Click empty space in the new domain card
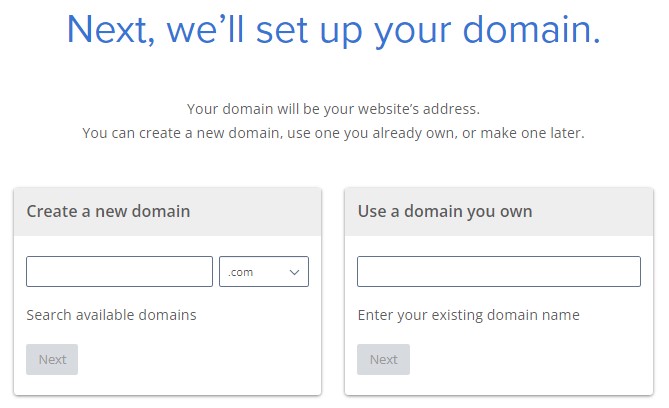The height and width of the screenshot is (408, 669). coord(200,358)
